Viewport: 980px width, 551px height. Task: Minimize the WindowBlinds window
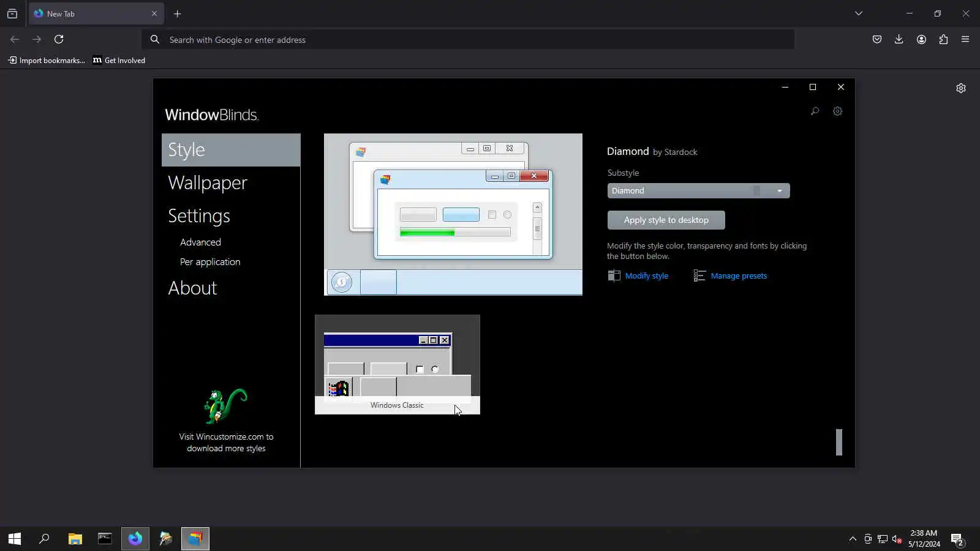pos(785,87)
